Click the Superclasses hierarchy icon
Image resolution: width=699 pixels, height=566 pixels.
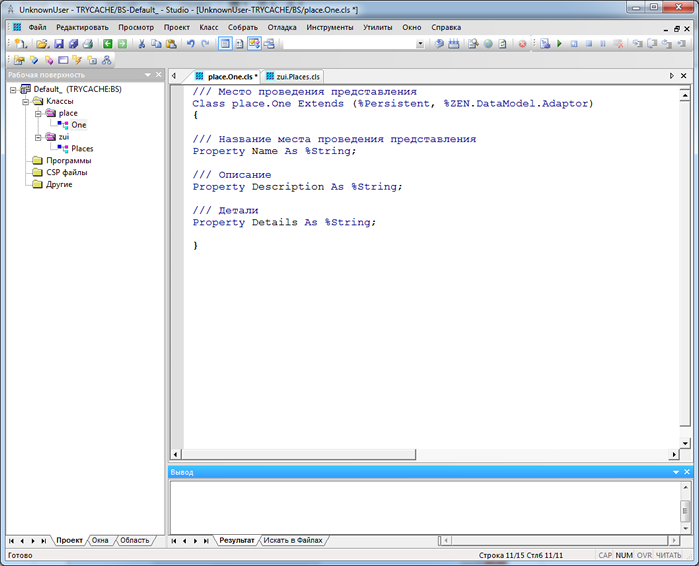[x=107, y=60]
